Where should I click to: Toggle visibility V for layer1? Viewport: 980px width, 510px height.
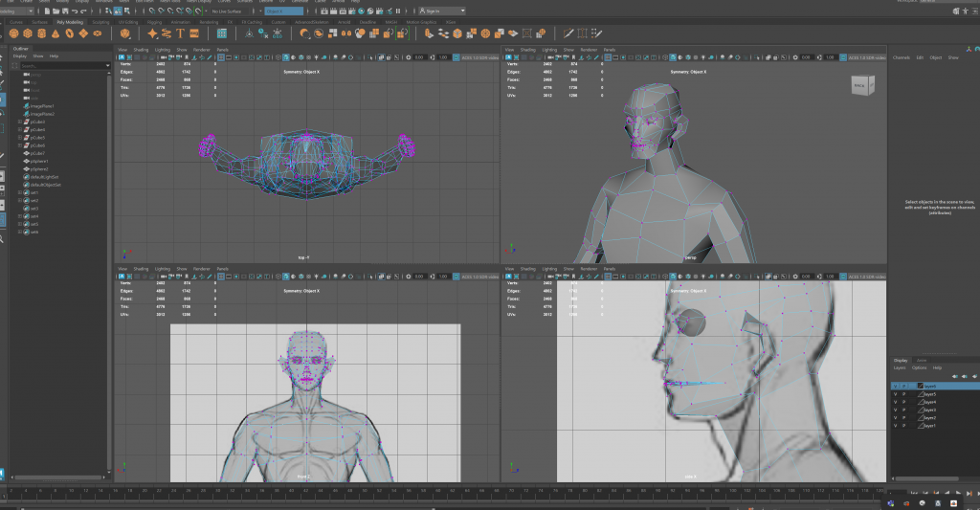[895, 425]
